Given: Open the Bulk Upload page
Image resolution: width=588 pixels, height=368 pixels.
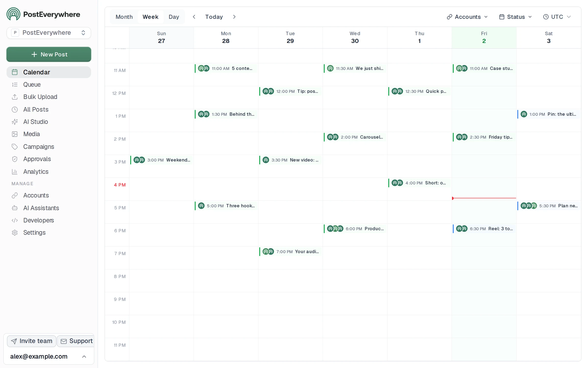Looking at the screenshot, I should [49, 97].
